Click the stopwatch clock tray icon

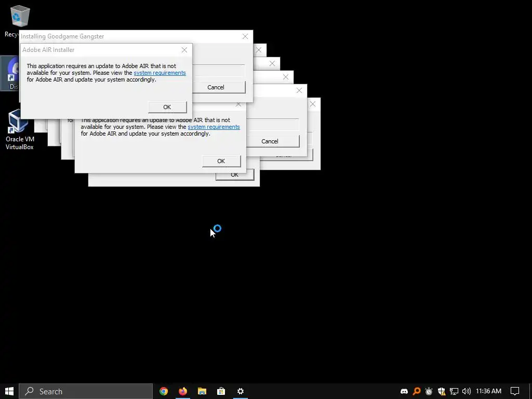click(x=429, y=391)
